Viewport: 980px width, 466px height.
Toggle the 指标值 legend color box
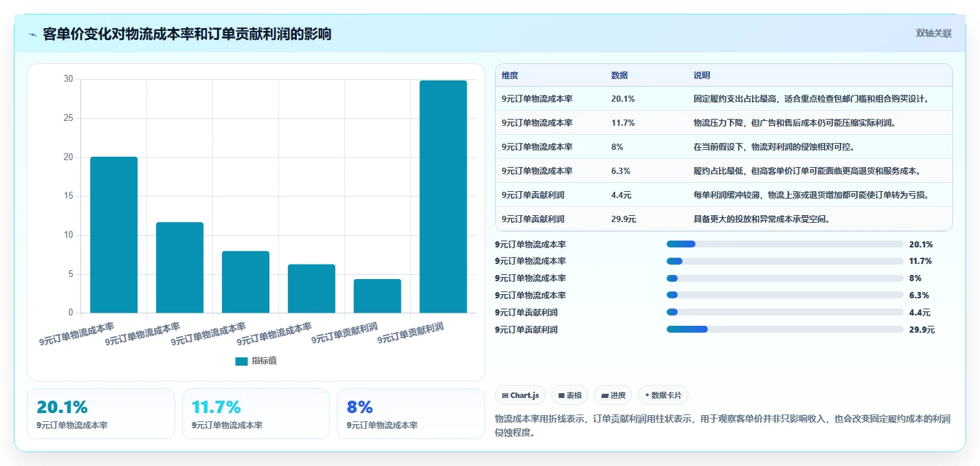pyautogui.click(x=241, y=361)
